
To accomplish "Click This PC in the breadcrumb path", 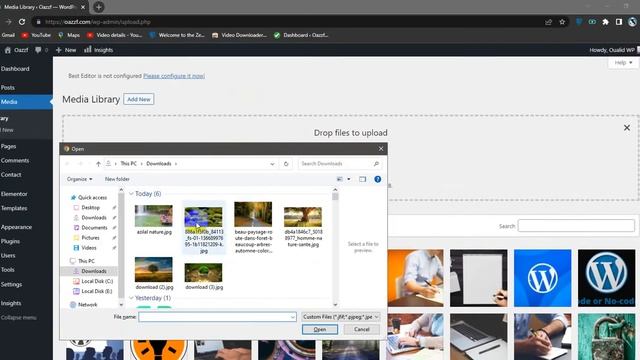I will point(128,164).
